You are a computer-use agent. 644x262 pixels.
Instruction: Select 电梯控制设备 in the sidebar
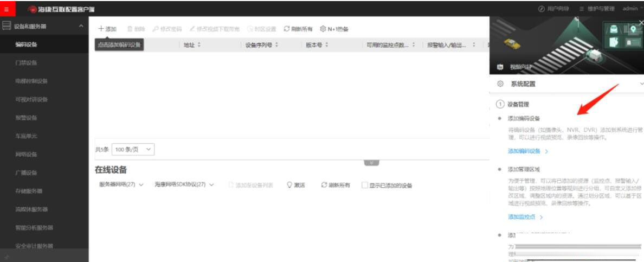[44, 81]
